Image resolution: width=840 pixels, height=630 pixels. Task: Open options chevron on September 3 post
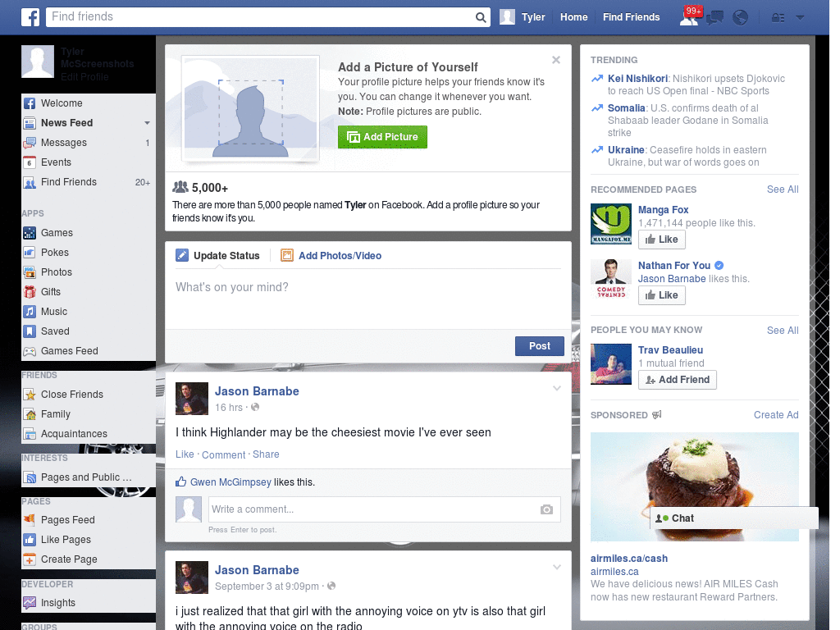click(557, 567)
